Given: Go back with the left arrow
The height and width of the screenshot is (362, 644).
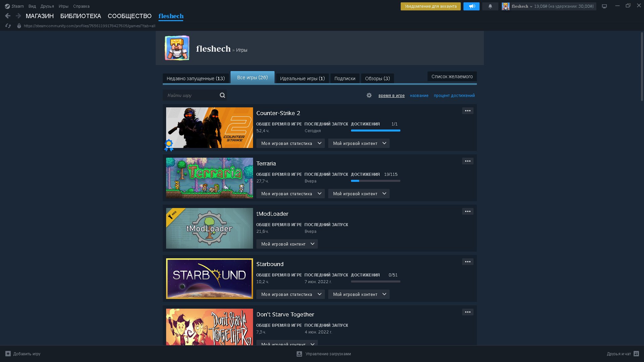Looking at the screenshot, I should tap(8, 16).
